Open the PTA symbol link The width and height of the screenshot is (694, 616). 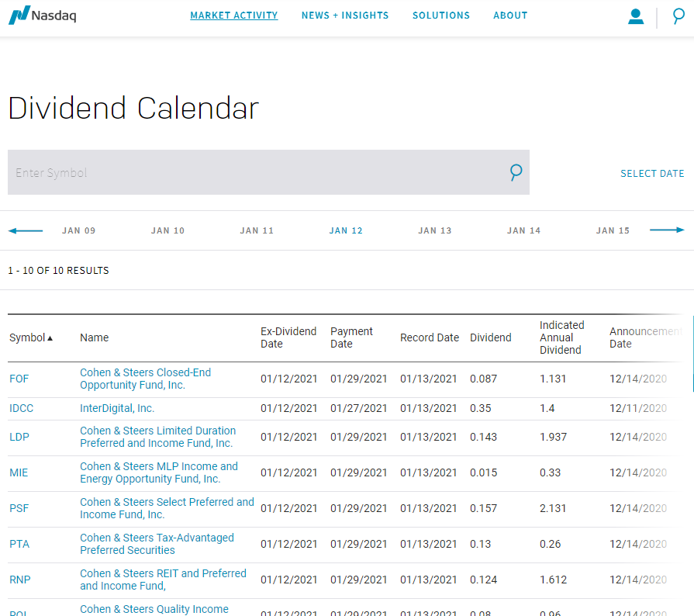pos(19,545)
